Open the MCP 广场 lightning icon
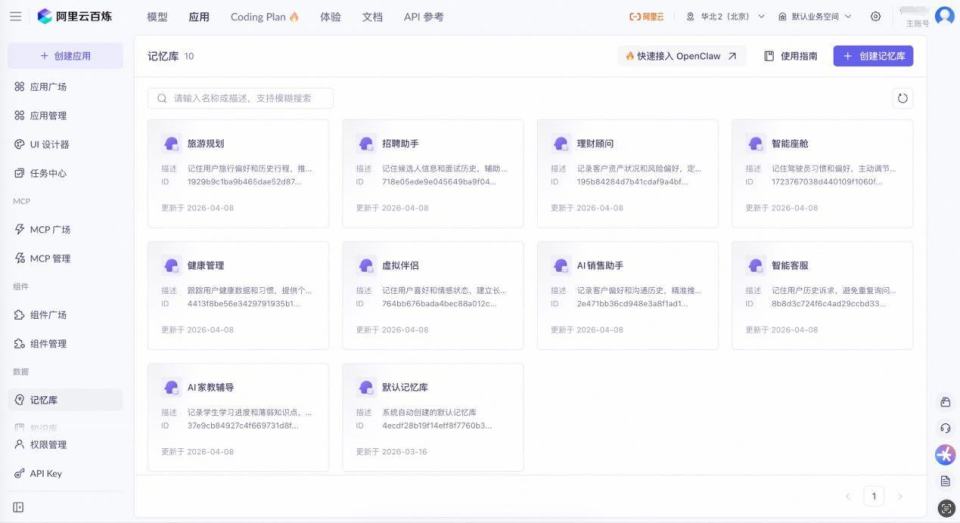 20,229
